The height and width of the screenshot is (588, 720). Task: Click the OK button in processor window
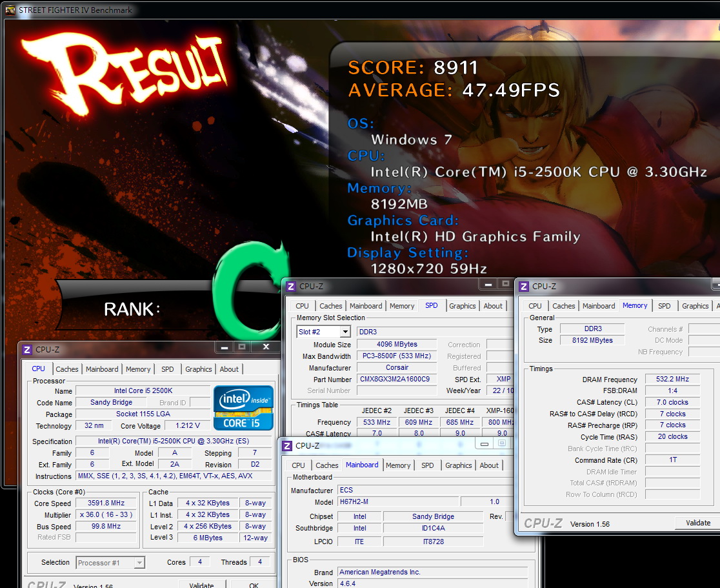(254, 585)
